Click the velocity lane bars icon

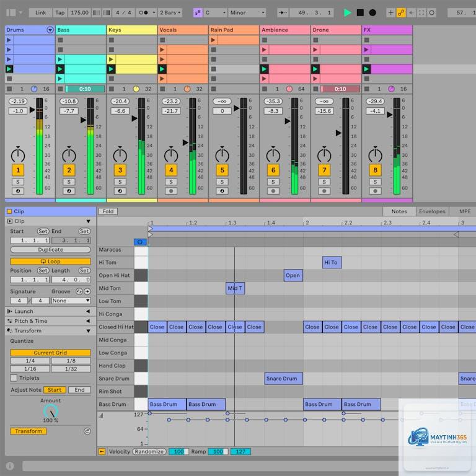[101, 416]
